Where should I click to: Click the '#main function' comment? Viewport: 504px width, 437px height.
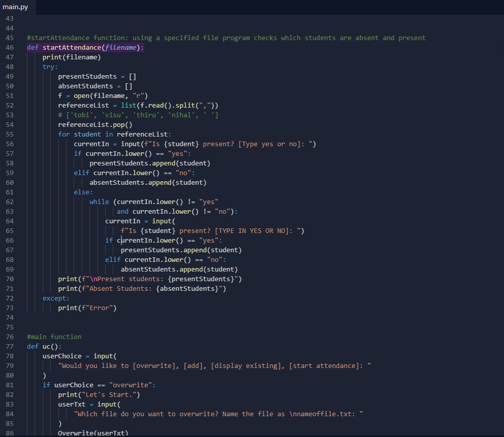pyautogui.click(x=54, y=337)
